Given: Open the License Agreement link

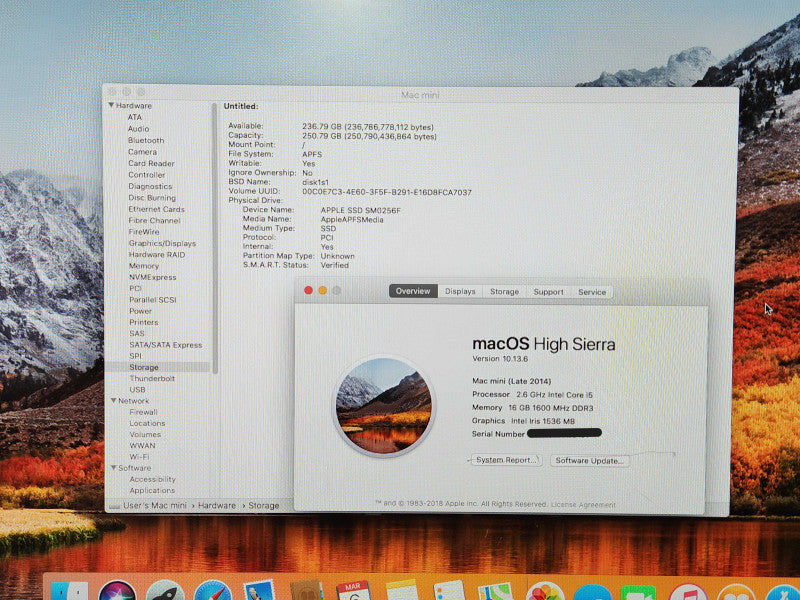Looking at the screenshot, I should 583,505.
